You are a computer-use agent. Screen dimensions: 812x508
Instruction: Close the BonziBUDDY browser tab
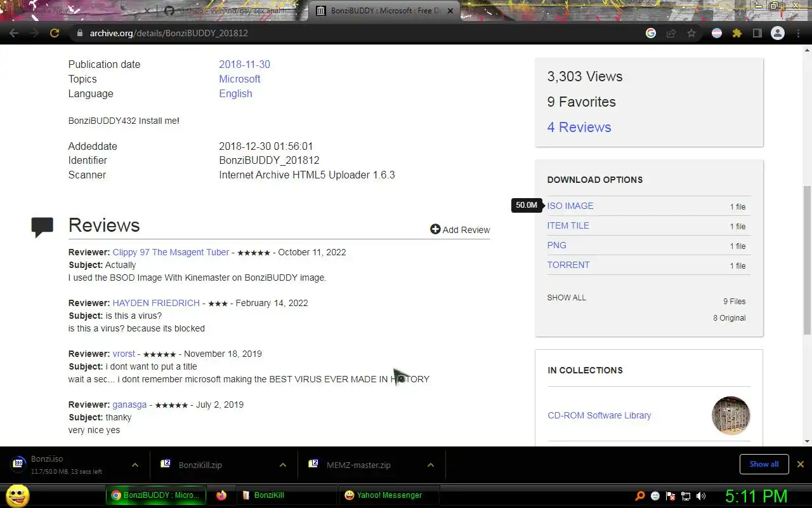point(450,11)
